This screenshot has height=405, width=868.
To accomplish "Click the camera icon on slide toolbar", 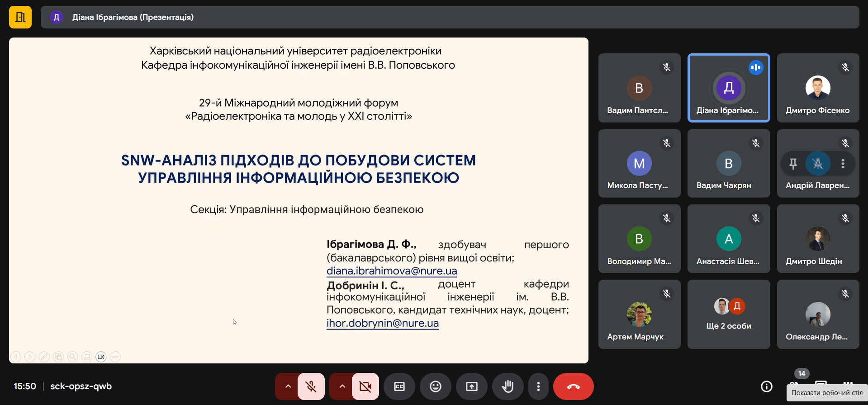I will tap(101, 357).
